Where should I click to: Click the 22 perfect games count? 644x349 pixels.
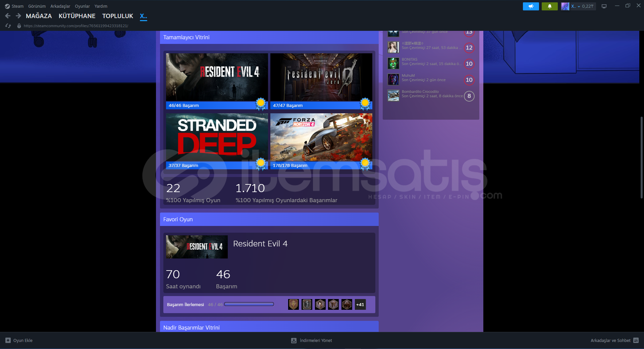pyautogui.click(x=173, y=188)
